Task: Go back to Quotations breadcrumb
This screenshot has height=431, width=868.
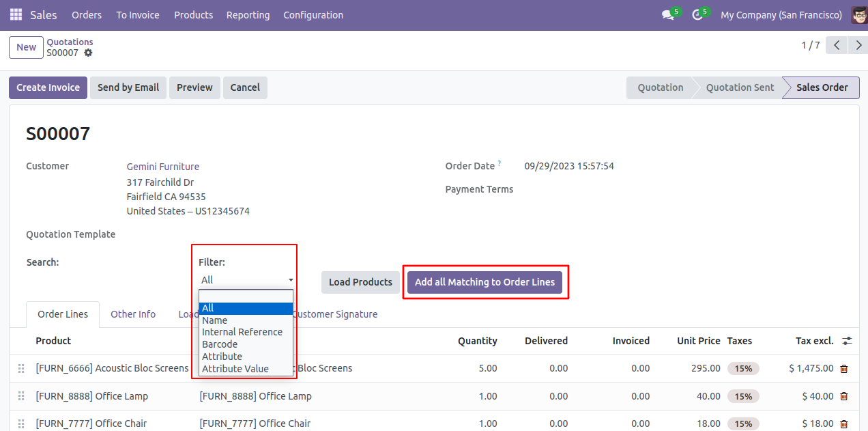Action: [70, 42]
